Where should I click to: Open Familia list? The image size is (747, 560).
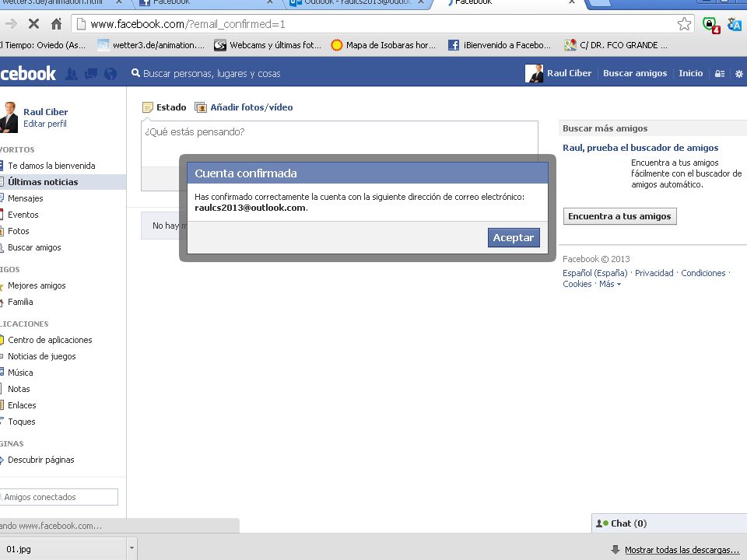(20, 302)
